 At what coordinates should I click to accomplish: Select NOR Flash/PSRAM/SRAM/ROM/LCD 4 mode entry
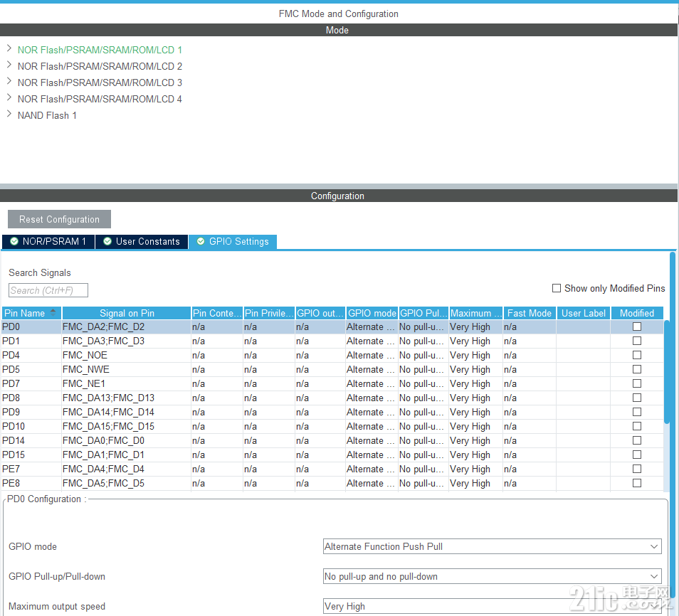100,99
